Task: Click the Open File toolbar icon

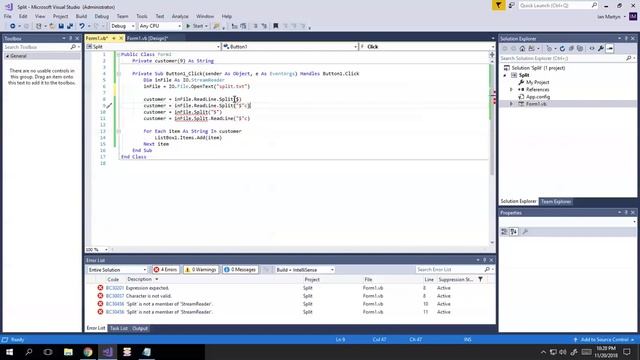Action: (52, 26)
